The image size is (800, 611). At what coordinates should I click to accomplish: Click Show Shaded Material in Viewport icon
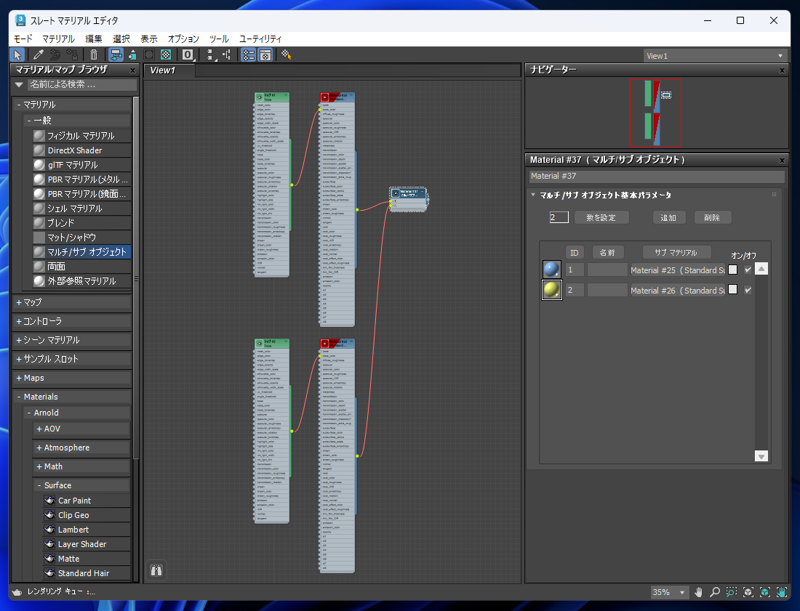point(149,55)
